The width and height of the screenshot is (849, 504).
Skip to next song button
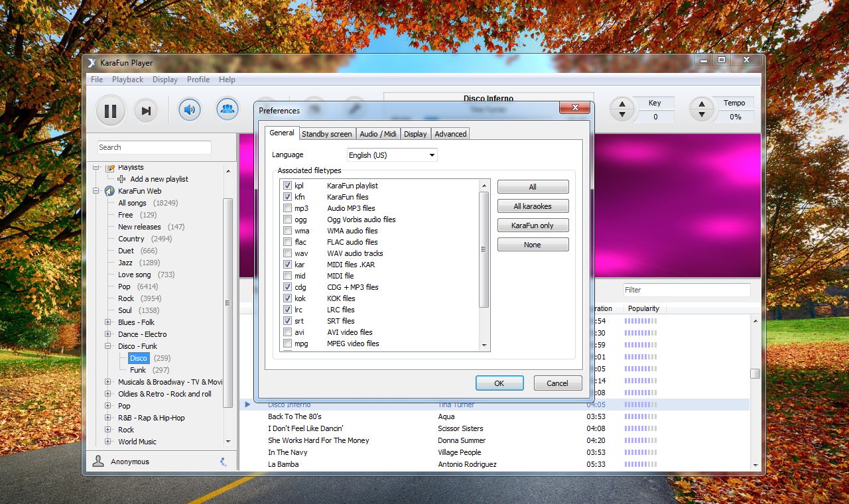tap(146, 110)
